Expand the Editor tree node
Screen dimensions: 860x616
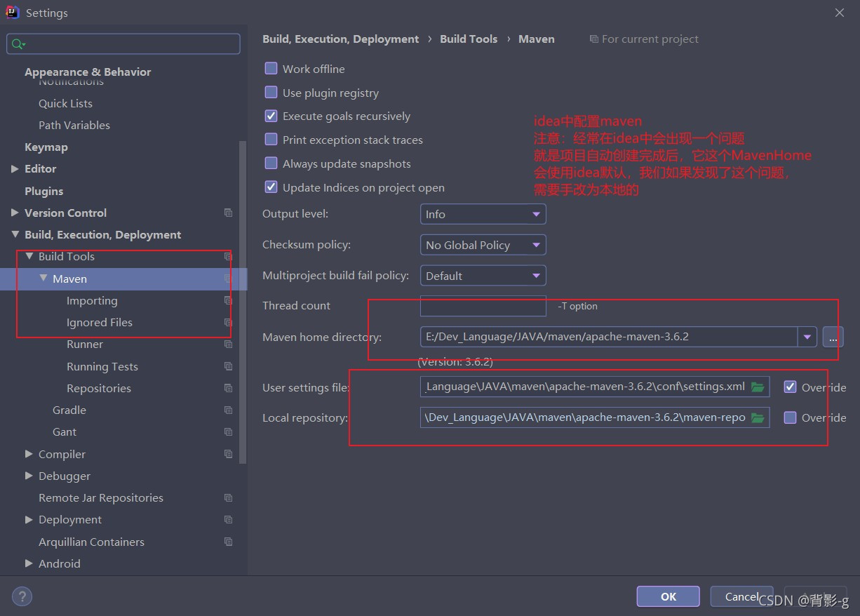15,168
